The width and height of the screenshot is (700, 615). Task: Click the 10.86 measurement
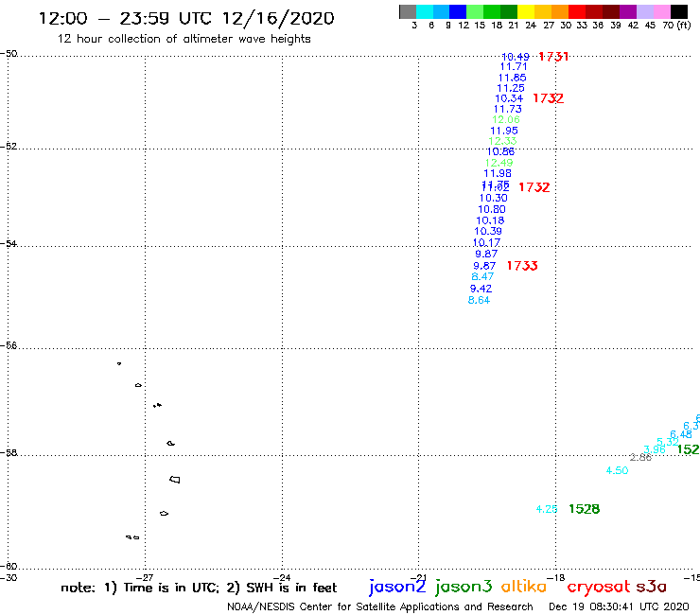pyautogui.click(x=501, y=151)
